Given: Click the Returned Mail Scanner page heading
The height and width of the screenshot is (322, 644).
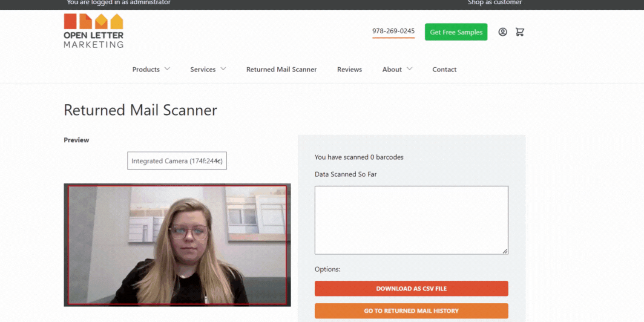Looking at the screenshot, I should click(x=141, y=110).
